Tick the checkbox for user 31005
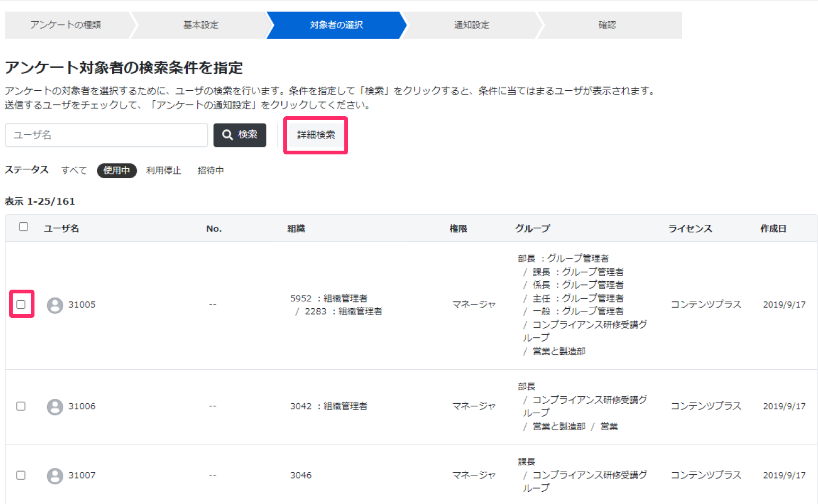The width and height of the screenshot is (818, 504). coord(21,305)
